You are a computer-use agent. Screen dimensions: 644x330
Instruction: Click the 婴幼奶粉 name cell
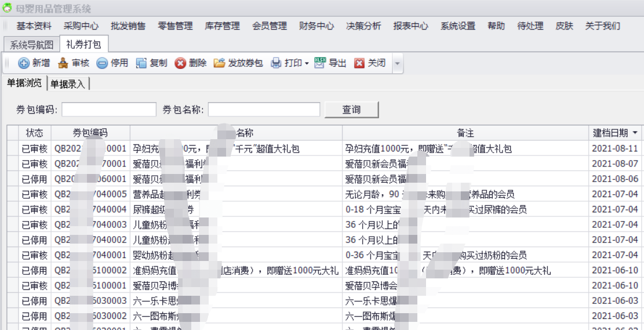click(236, 255)
